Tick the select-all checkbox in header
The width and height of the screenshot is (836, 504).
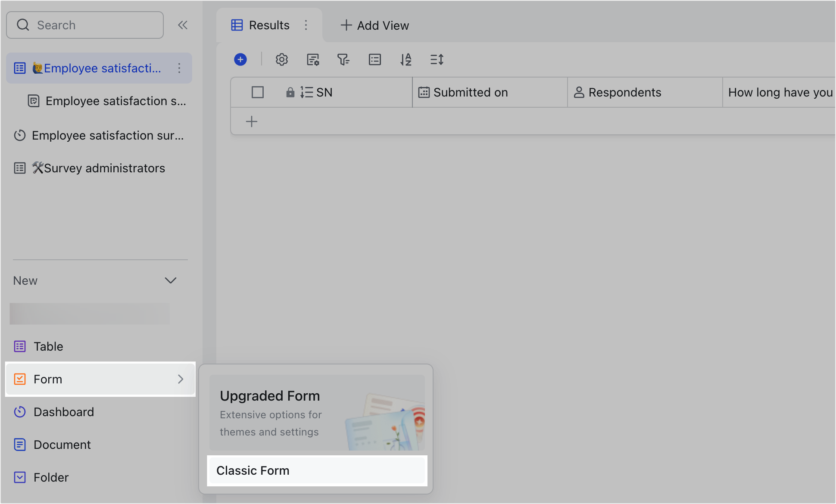point(258,92)
